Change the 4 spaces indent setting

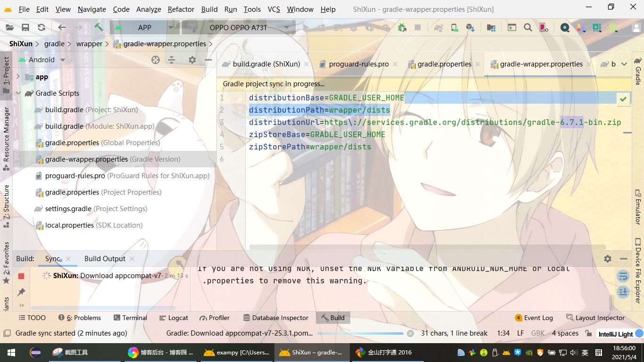pos(565,333)
